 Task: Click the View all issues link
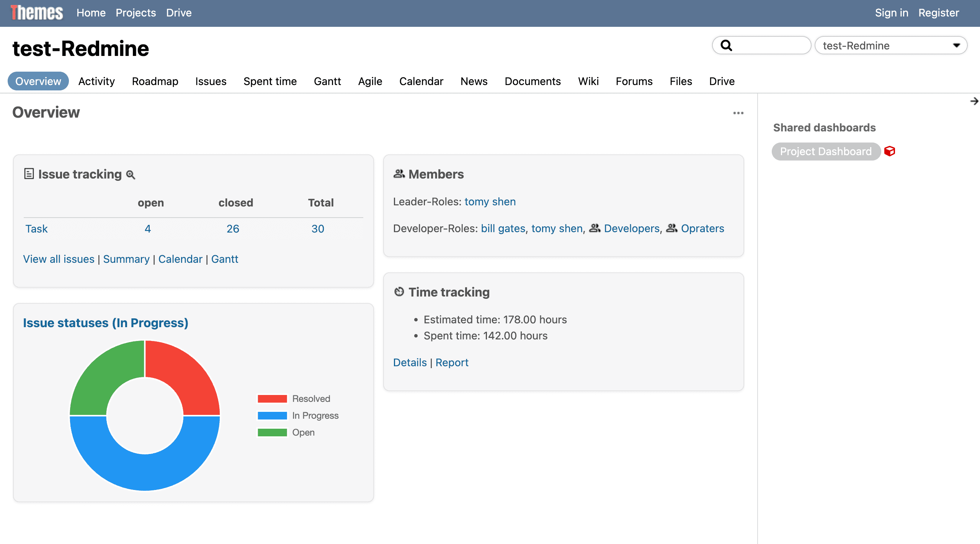coord(59,259)
